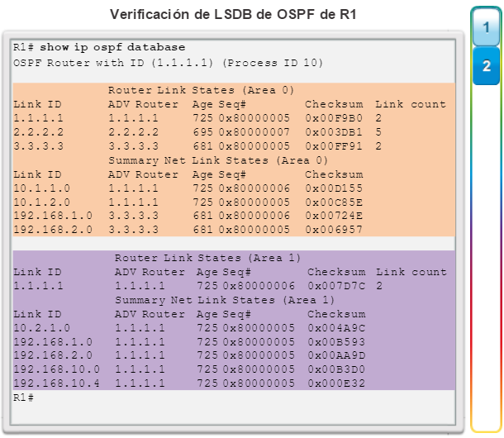Click link ID 10.1.2.0
504x438 pixels.
point(42,202)
